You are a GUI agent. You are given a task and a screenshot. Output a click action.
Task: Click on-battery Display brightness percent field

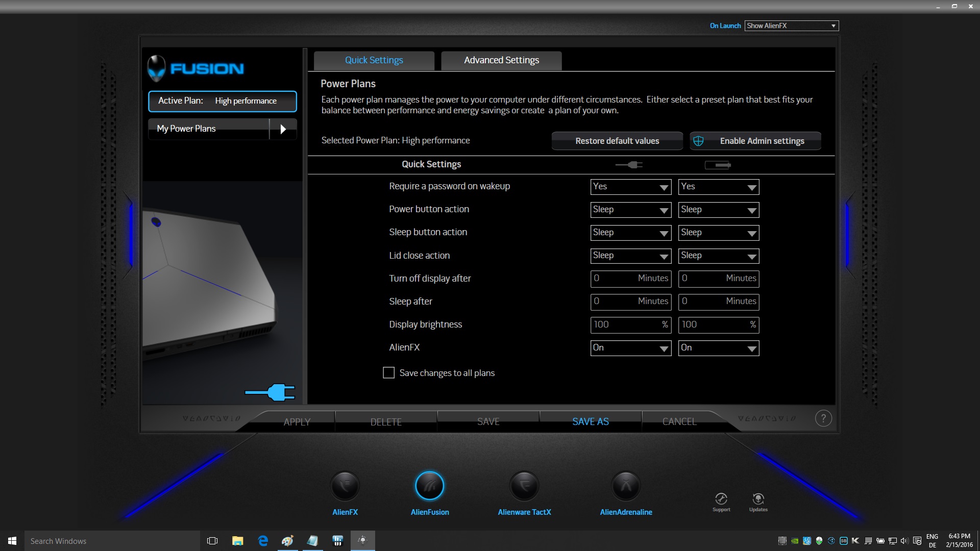tap(719, 324)
